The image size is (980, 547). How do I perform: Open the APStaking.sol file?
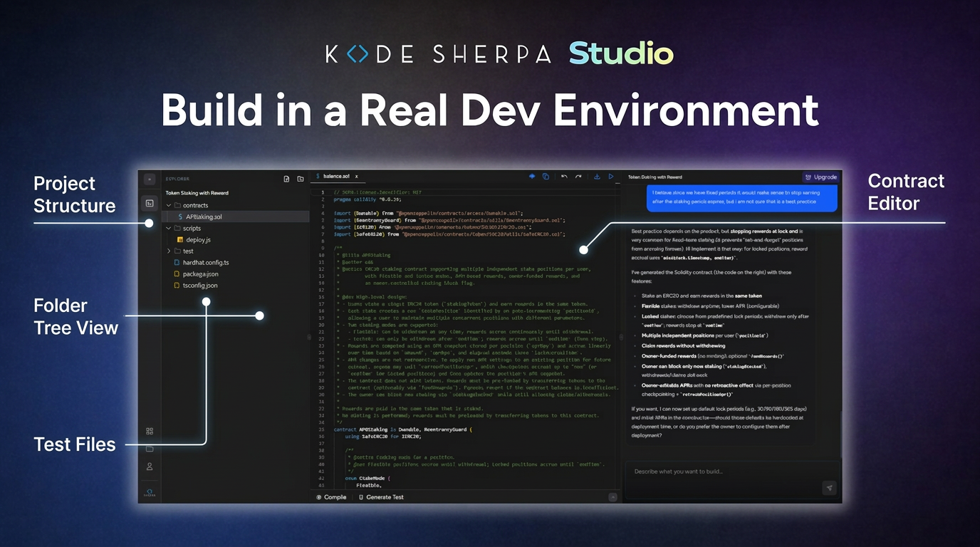tap(236, 217)
